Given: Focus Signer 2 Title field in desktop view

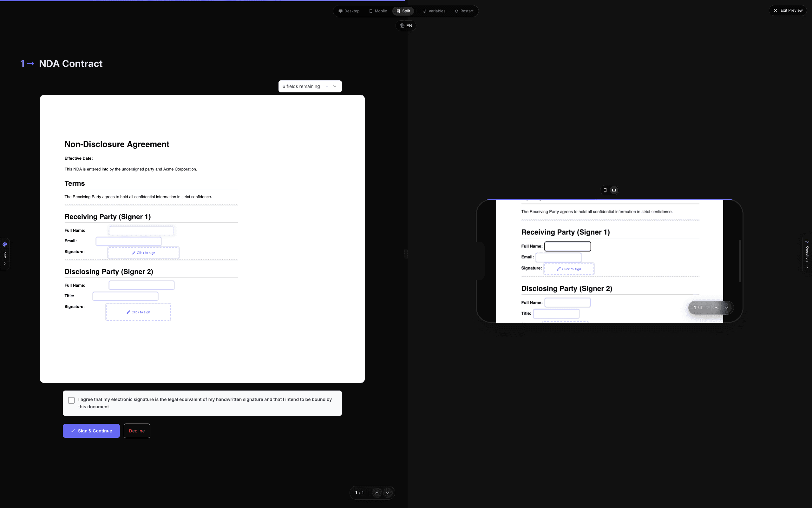Looking at the screenshot, I should coord(125,296).
